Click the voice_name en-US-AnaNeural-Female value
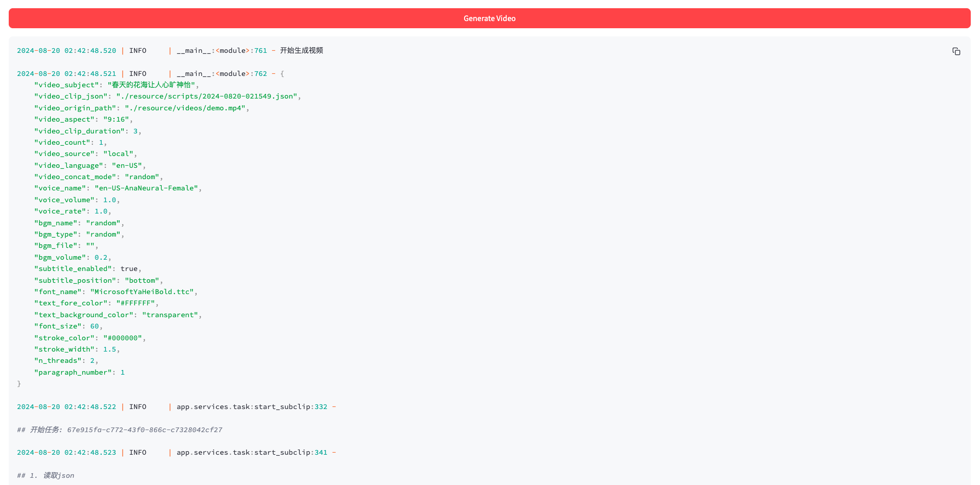 click(146, 188)
